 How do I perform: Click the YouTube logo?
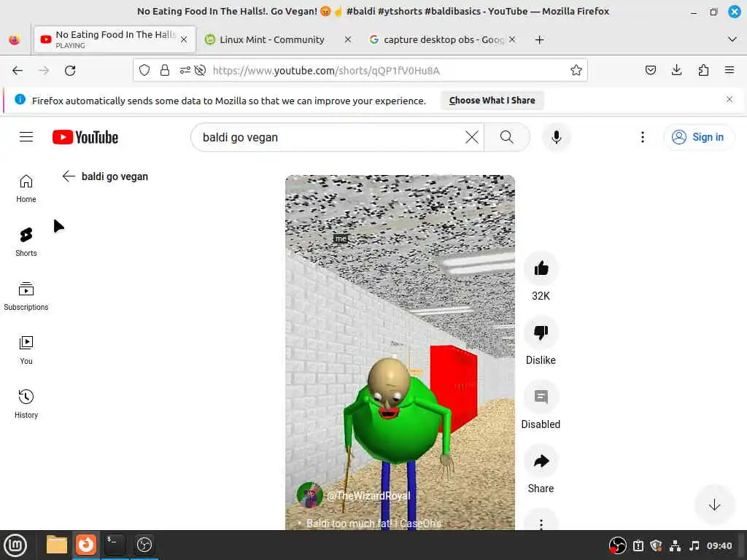[85, 137]
